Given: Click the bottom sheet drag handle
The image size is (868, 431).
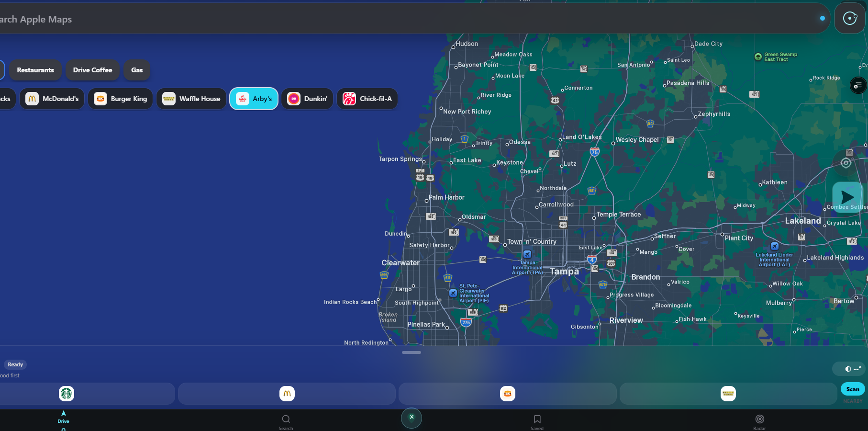Looking at the screenshot, I should (x=412, y=352).
